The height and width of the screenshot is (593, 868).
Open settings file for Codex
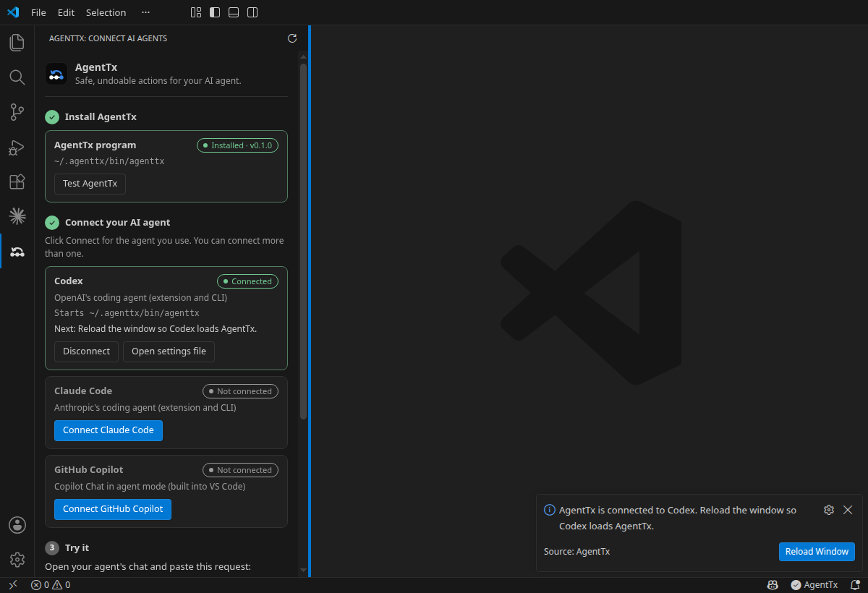click(169, 351)
